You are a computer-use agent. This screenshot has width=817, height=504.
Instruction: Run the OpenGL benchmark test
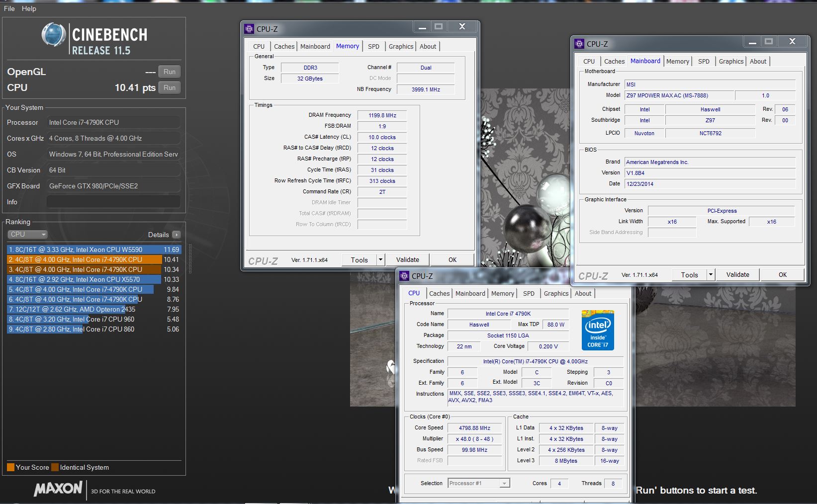[x=170, y=72]
